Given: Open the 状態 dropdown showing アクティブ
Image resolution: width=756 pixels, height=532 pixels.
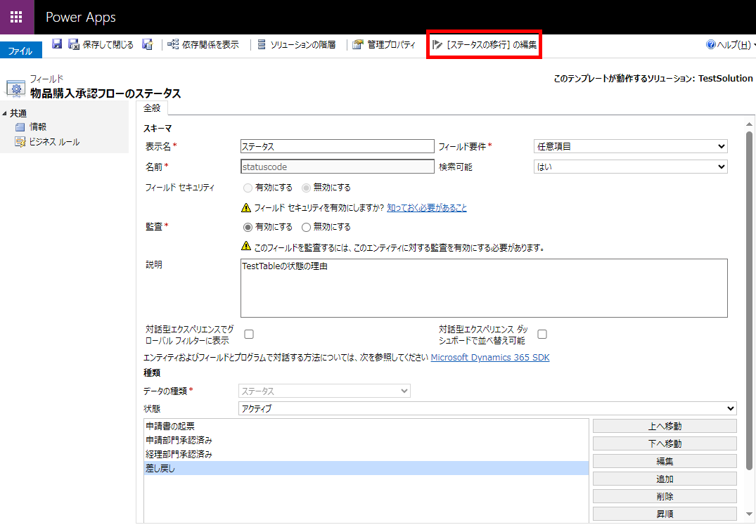Looking at the screenshot, I should point(487,408).
